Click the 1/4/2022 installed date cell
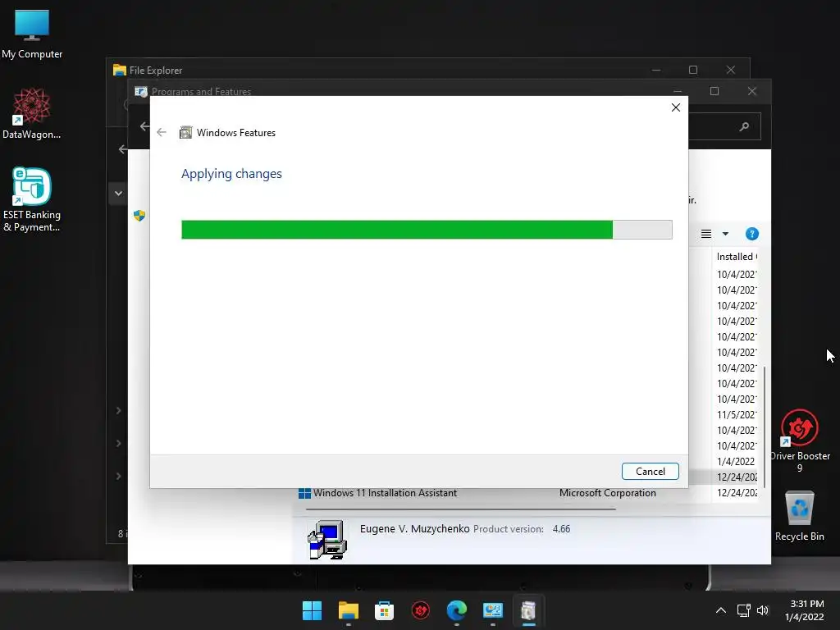This screenshot has width=840, height=630. coord(736,461)
